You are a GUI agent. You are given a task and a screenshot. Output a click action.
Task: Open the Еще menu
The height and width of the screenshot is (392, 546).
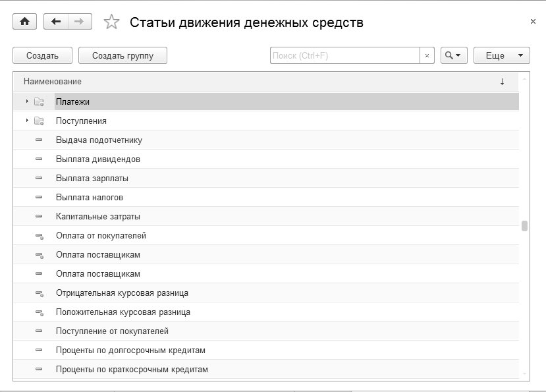click(501, 56)
